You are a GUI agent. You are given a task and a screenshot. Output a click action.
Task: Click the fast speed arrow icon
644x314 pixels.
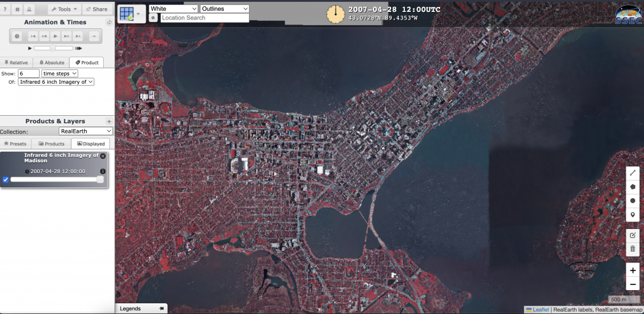tap(79, 48)
